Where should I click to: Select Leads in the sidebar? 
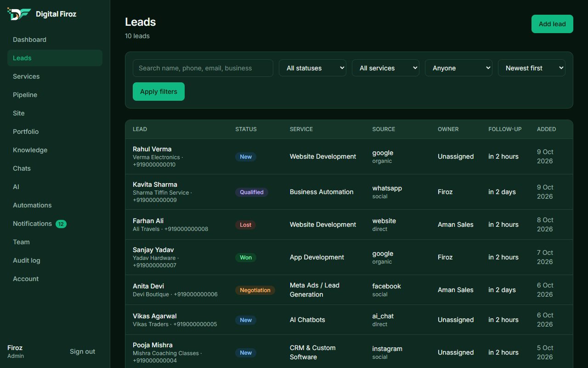(x=55, y=58)
